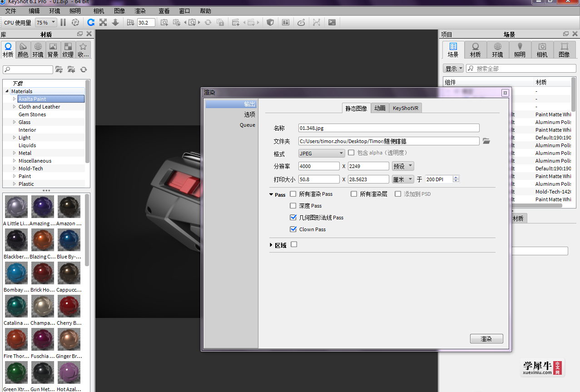Enable 所有渲染层 checkbox
This screenshot has width=580, height=392.
(x=354, y=194)
